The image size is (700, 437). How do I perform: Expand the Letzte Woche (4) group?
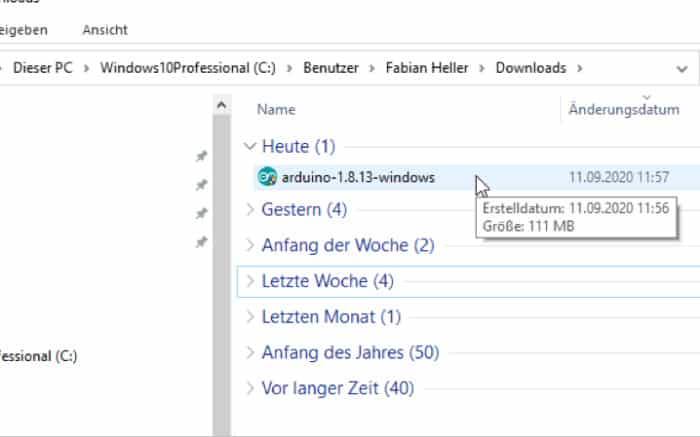pyautogui.click(x=250, y=281)
